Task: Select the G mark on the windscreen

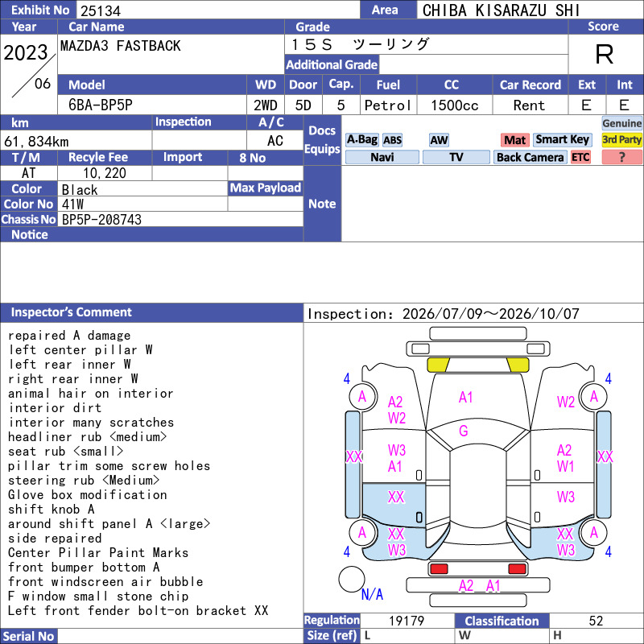Action: coord(464,431)
